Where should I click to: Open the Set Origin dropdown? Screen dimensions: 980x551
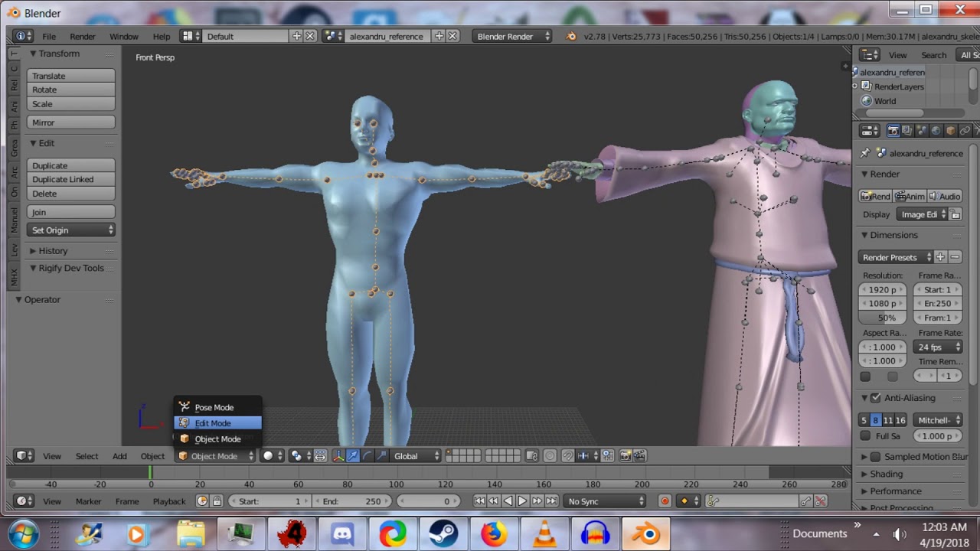(x=72, y=230)
